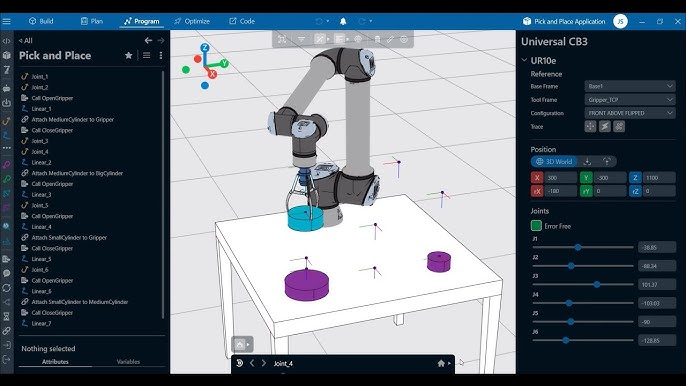The image size is (686, 386).
Task: Click the import tray sidebar icon
Action: click(x=6, y=103)
